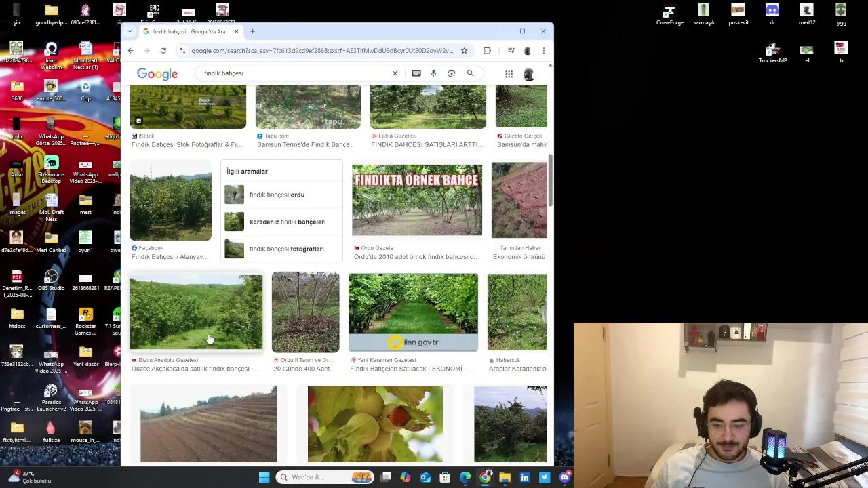Click the Chrome address bar URL

[x=322, y=50]
